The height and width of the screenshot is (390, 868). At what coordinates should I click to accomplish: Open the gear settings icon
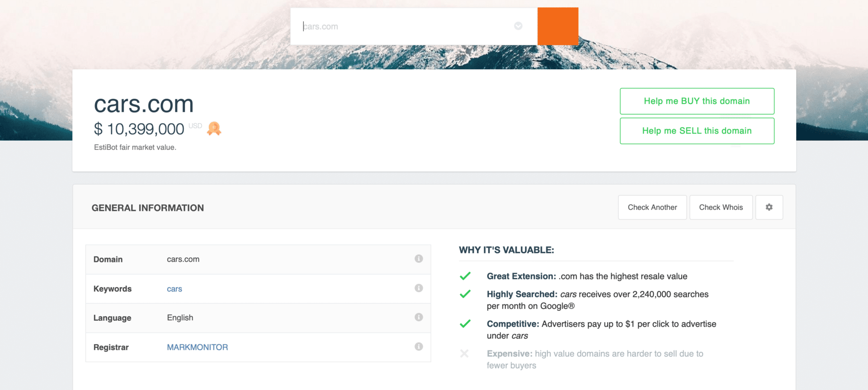pos(769,207)
